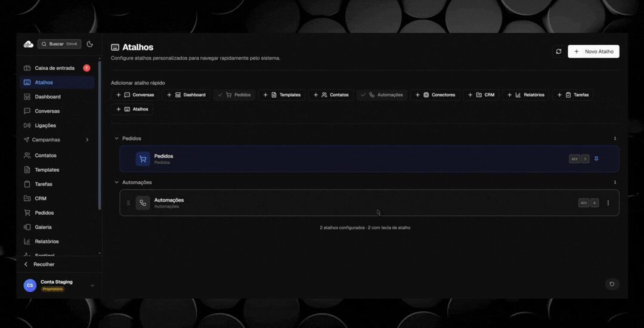Click the Campanhas paper plane icon
Image resolution: width=644 pixels, height=328 pixels.
pyautogui.click(x=27, y=140)
